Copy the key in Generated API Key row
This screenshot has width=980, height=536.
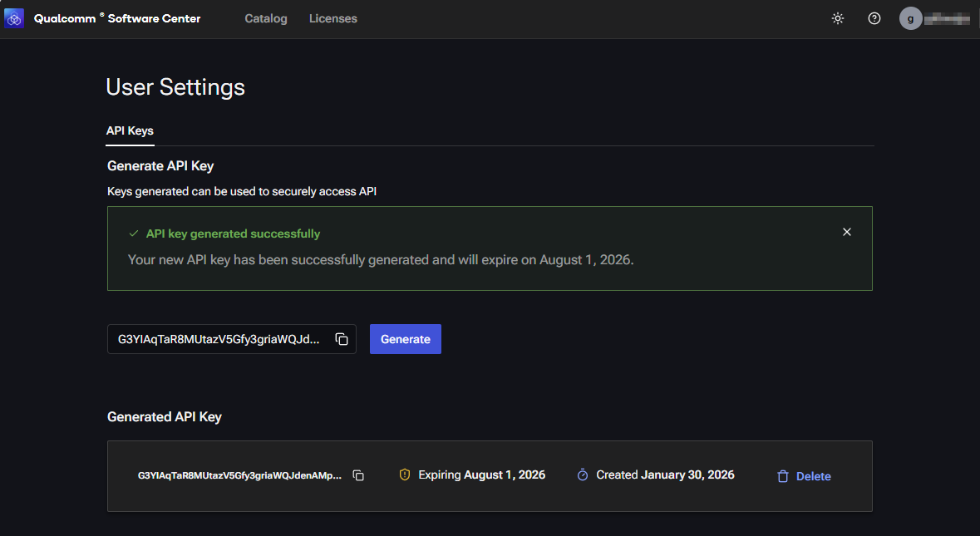coord(358,475)
